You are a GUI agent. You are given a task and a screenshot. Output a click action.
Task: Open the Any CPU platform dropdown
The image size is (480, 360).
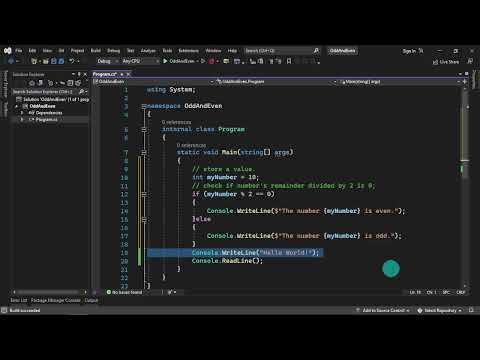(x=140, y=61)
